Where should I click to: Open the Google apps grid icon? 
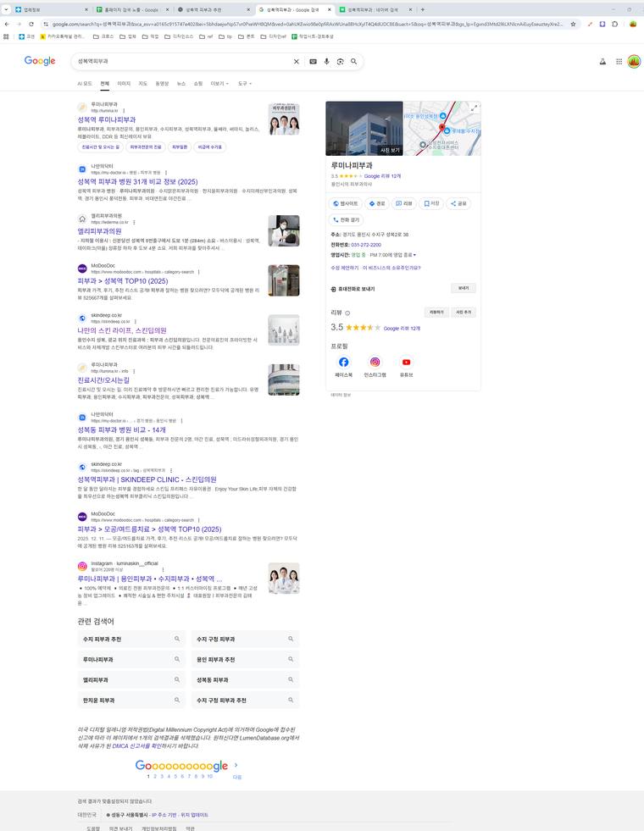pyautogui.click(x=619, y=62)
